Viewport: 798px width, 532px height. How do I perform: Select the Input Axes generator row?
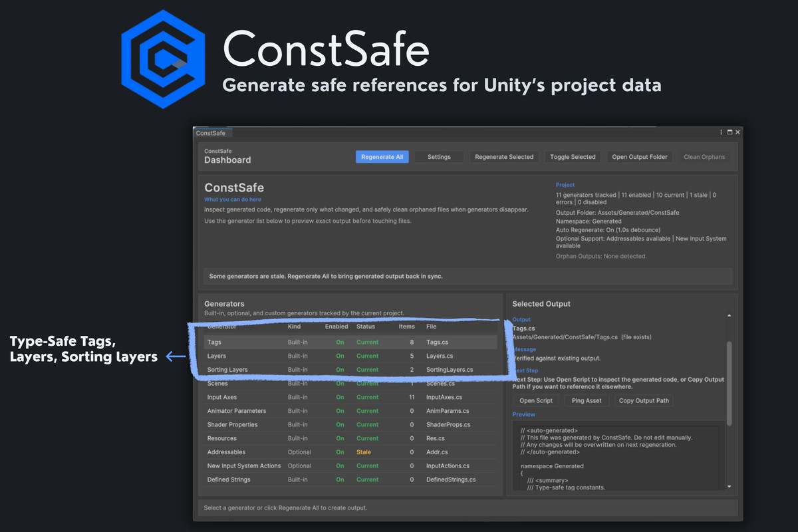pos(350,397)
